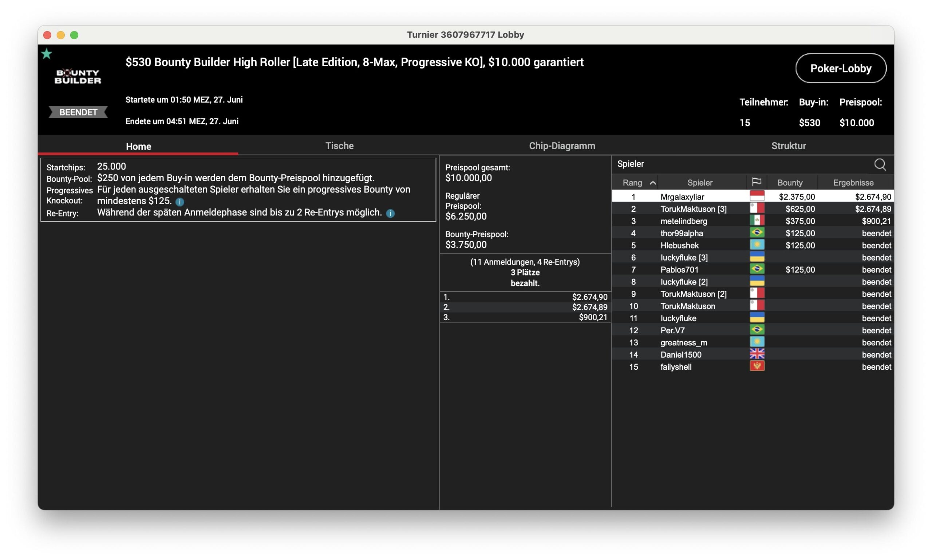
Task: Open the Chip-Diagramm tab
Action: pyautogui.click(x=562, y=146)
